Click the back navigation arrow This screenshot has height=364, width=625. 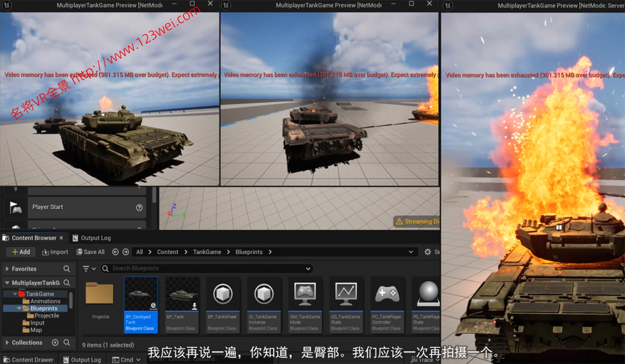[115, 252]
